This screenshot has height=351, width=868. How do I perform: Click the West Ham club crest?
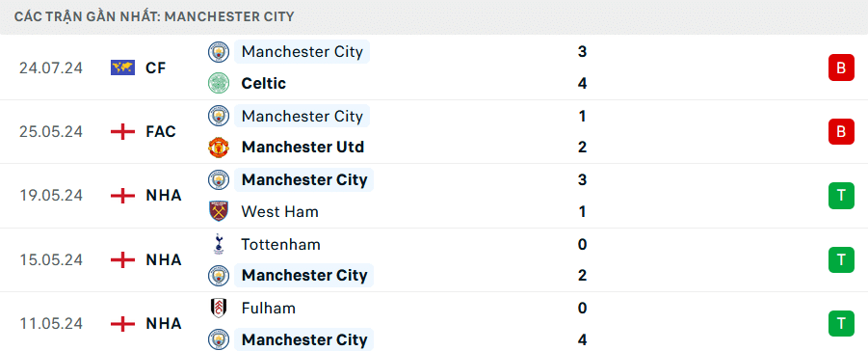click(x=218, y=211)
